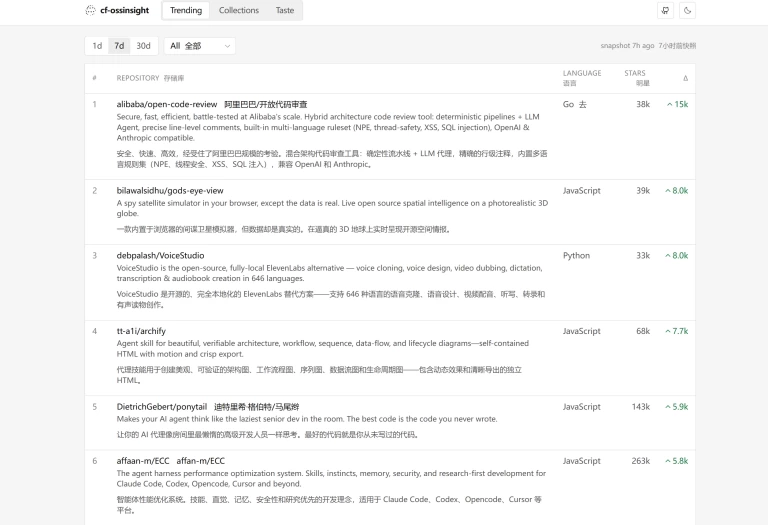Click the ECC agent harness description
The image size is (768, 525).
pos(331,478)
